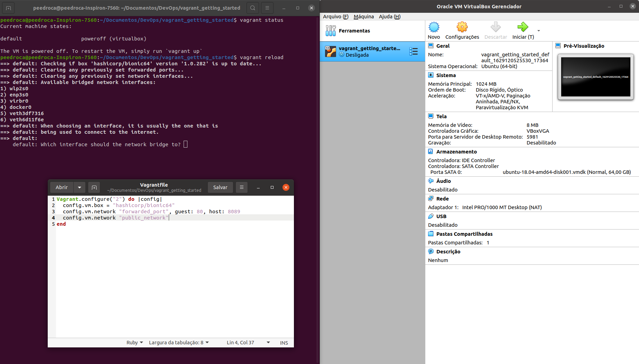Click the Armazenamento disk icon
This screenshot has height=364, width=639.
point(431,151)
